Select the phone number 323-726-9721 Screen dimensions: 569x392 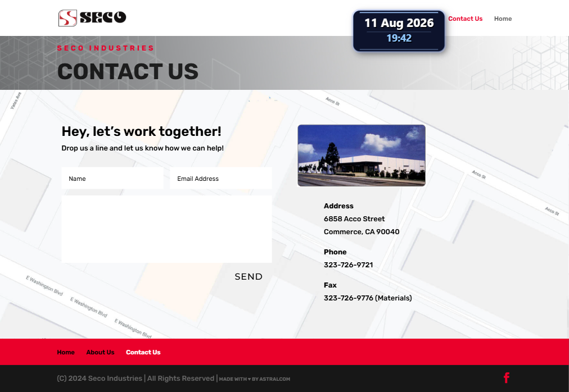tap(349, 265)
